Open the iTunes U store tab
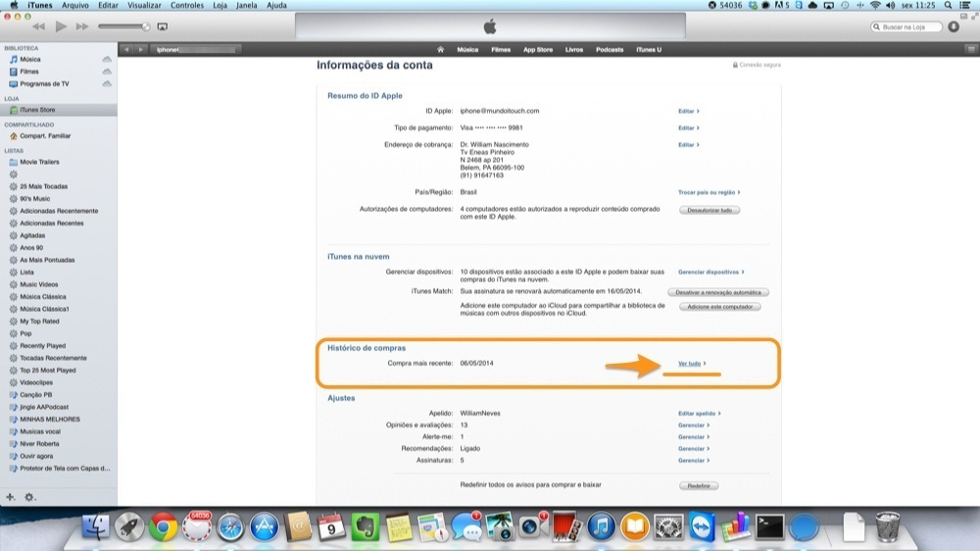 pos(649,49)
